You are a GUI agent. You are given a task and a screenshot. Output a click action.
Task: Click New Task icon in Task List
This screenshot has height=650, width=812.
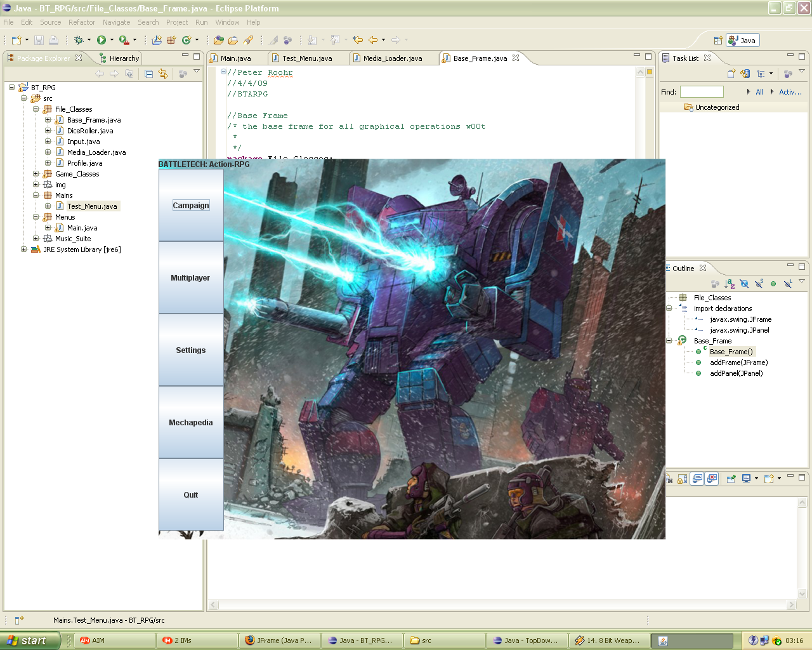731,74
